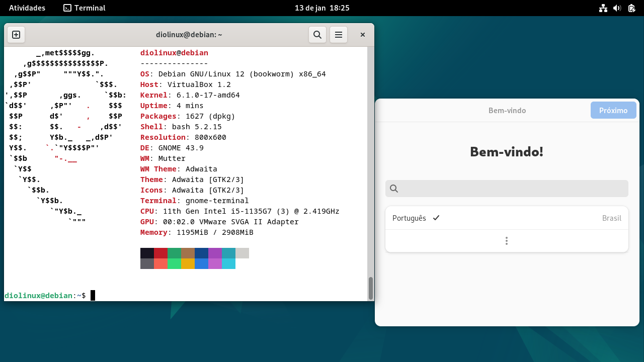The image size is (644, 362).
Task: Click the volume icon in the top bar
Action: click(x=617, y=8)
